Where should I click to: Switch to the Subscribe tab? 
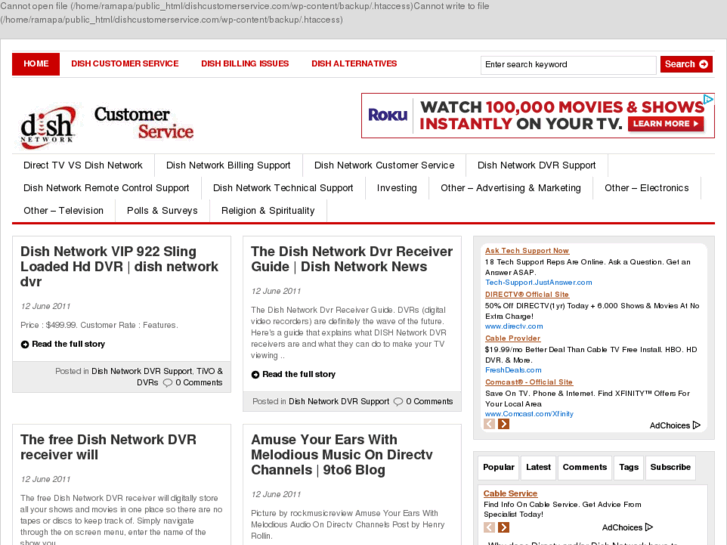pos(670,468)
